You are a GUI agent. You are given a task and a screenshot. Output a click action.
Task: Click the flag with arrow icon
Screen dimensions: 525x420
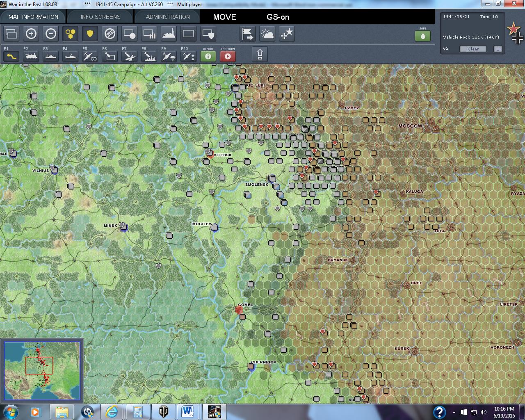click(247, 34)
